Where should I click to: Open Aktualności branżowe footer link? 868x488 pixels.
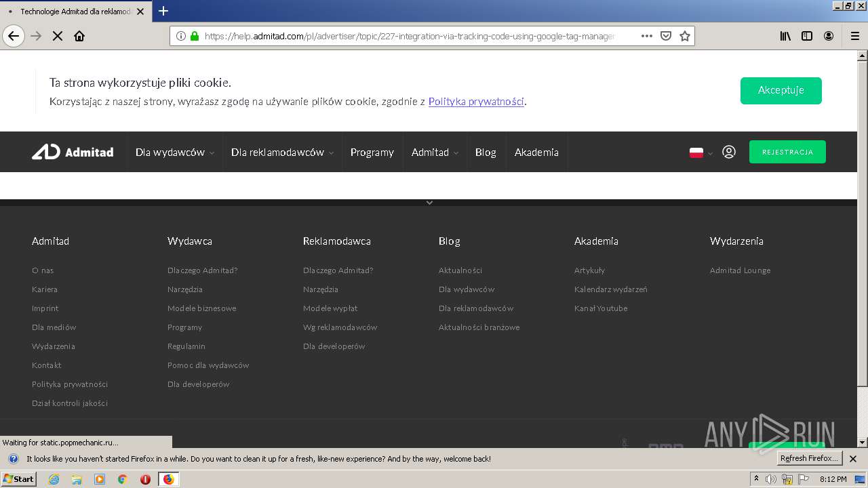[x=479, y=327]
